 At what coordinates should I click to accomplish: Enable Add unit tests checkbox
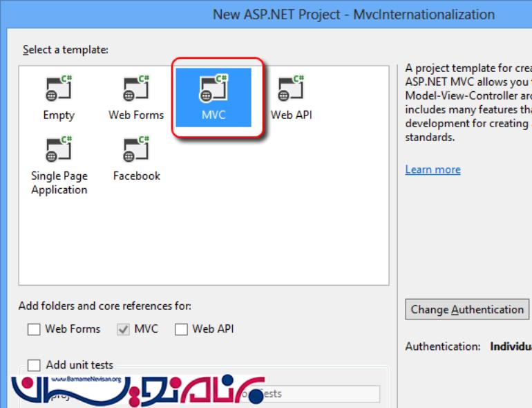click(34, 365)
